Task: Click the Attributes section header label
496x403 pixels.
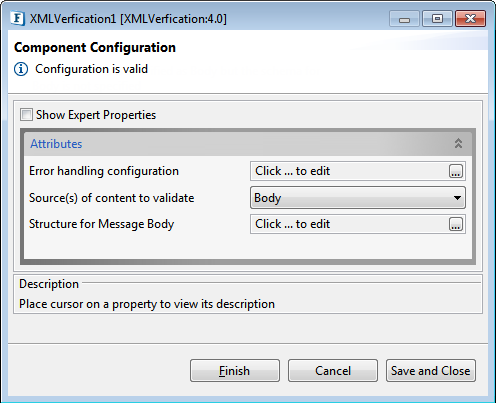Action: pyautogui.click(x=56, y=144)
